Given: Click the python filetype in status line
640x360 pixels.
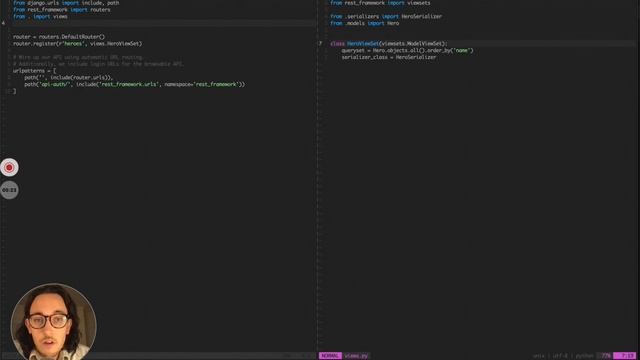Looking at the screenshot, I should click(584, 356).
